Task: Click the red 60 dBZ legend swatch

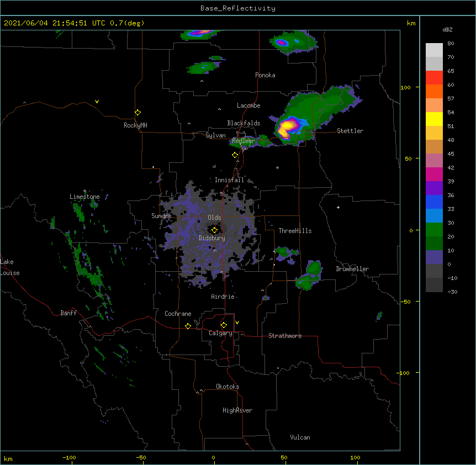Action: (x=434, y=78)
